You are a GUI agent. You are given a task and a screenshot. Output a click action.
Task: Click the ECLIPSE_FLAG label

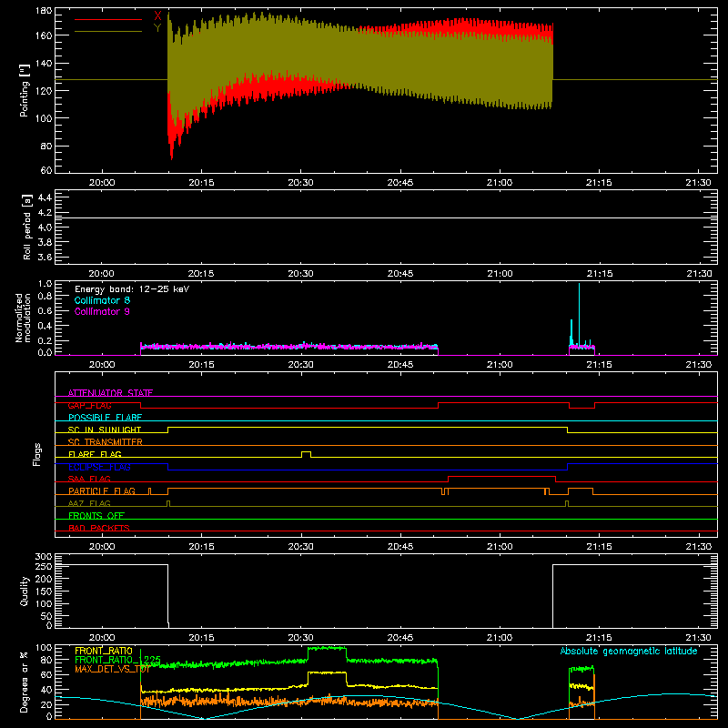[x=99, y=467]
